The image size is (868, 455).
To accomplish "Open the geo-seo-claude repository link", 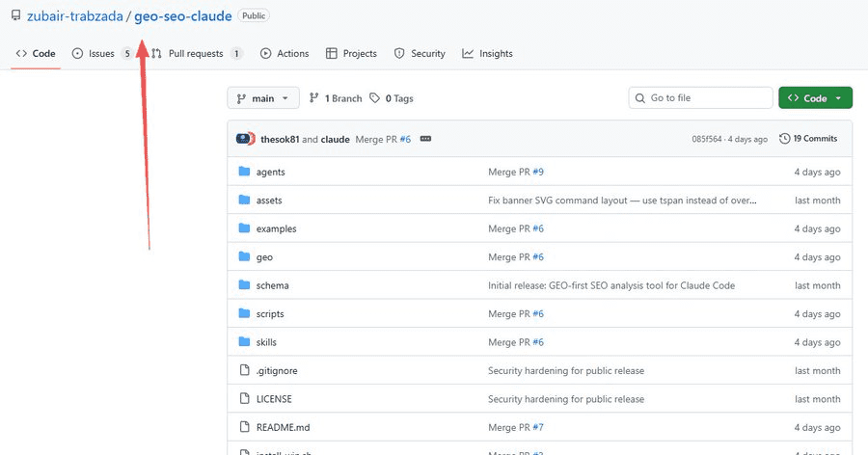I will tap(182, 16).
